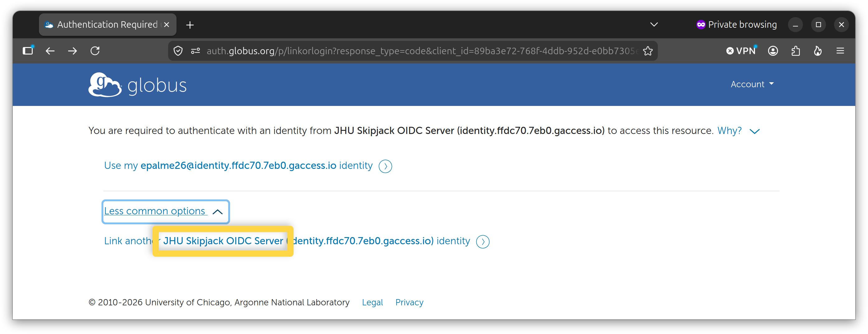
Task: Click the globus logo
Action: coord(138,85)
